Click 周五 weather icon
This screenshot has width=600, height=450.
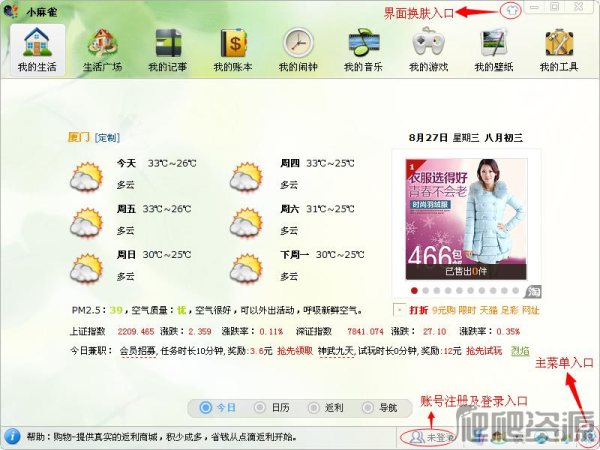[87, 223]
